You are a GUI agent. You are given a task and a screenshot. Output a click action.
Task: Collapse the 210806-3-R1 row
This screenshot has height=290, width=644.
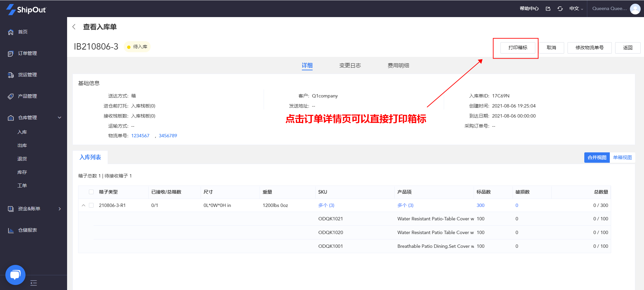(84, 205)
